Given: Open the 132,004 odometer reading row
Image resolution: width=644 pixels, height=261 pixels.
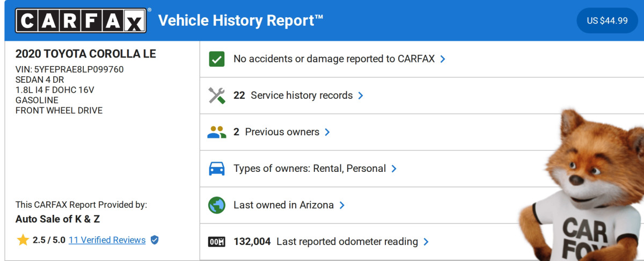Looking at the screenshot, I should point(325,242).
